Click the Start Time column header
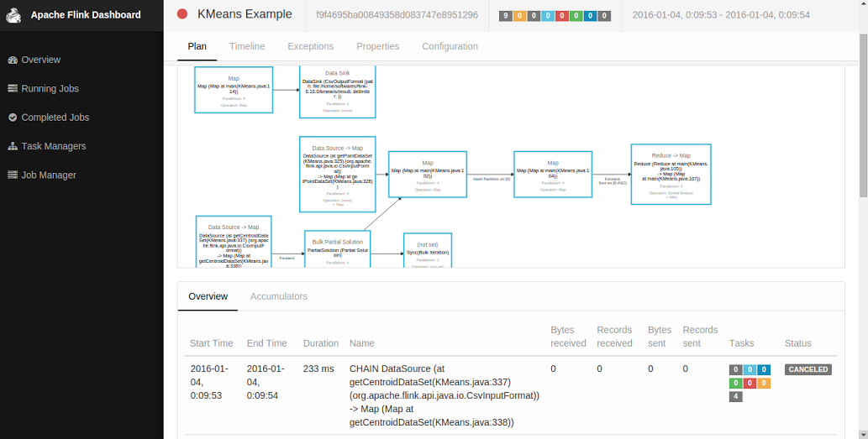 point(212,343)
